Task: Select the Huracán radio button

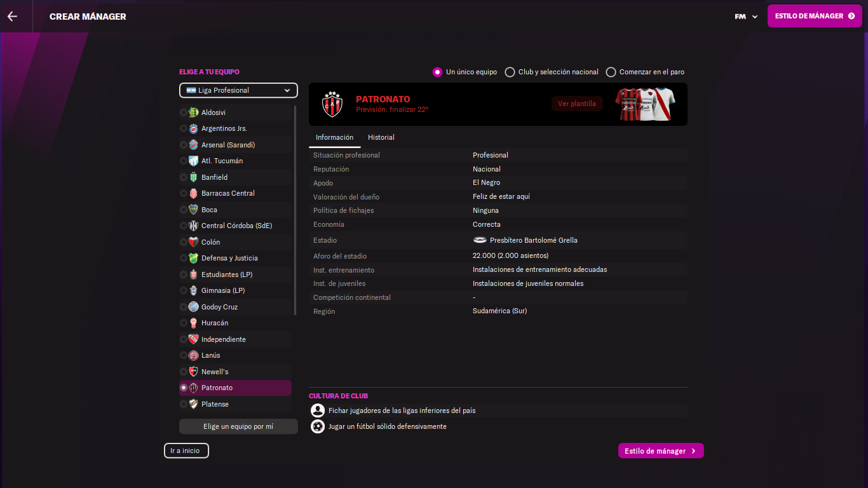Action: (184, 323)
